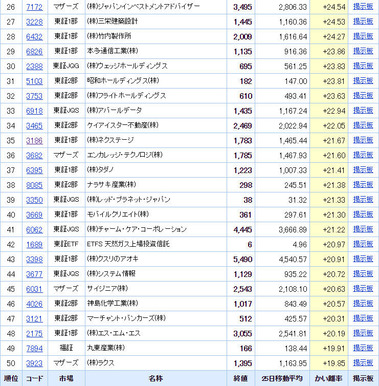Click the 名称 column header

pos(156,378)
